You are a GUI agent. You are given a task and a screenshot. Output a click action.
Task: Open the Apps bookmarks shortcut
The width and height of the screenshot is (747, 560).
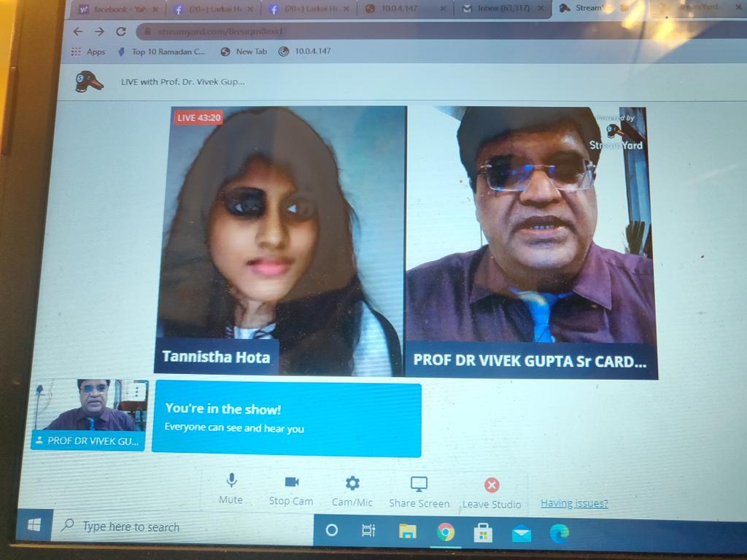[x=88, y=52]
